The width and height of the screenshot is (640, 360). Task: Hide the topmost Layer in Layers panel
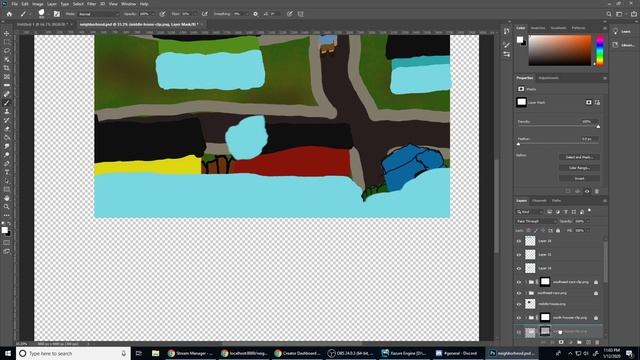519,241
